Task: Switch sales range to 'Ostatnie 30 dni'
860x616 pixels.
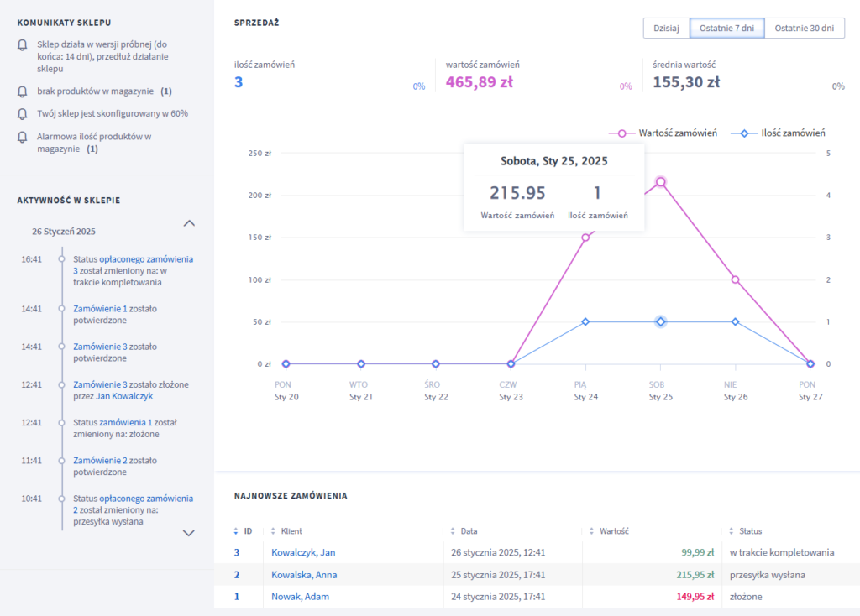Action: point(805,28)
